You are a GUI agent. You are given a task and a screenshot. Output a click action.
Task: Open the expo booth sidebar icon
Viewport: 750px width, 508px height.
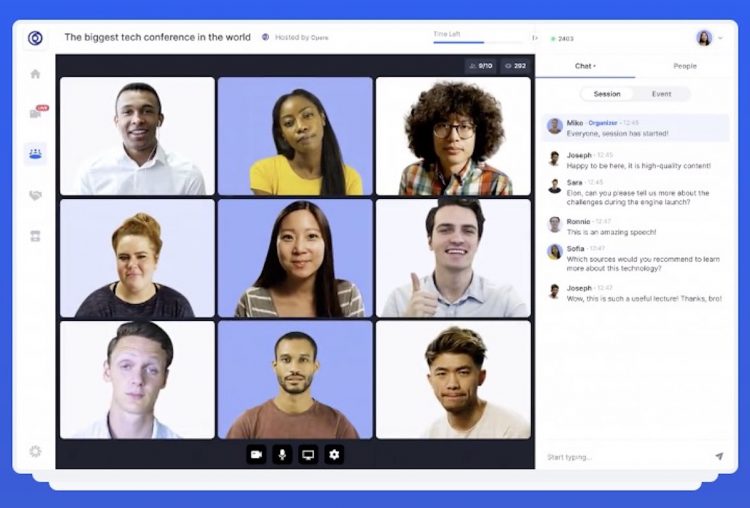36,236
